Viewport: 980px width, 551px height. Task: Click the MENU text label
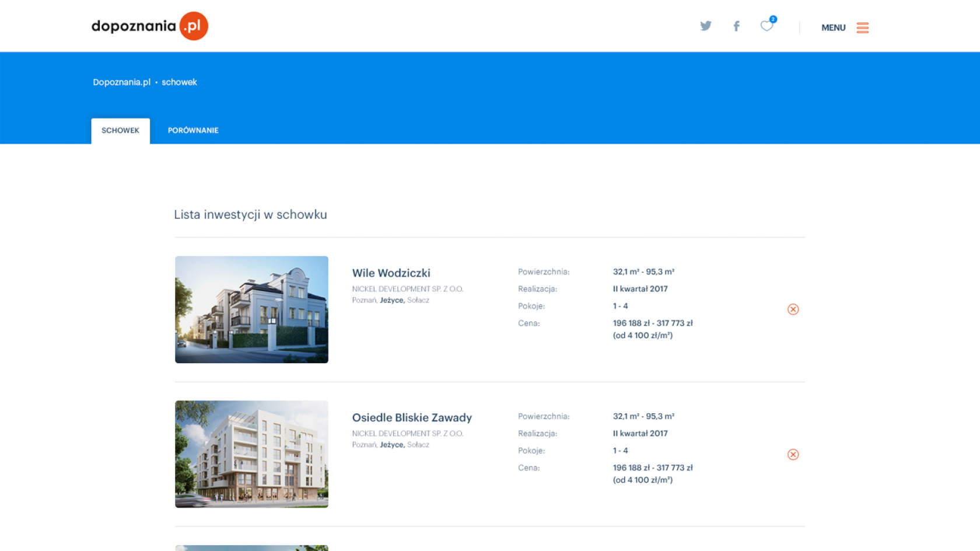click(833, 27)
